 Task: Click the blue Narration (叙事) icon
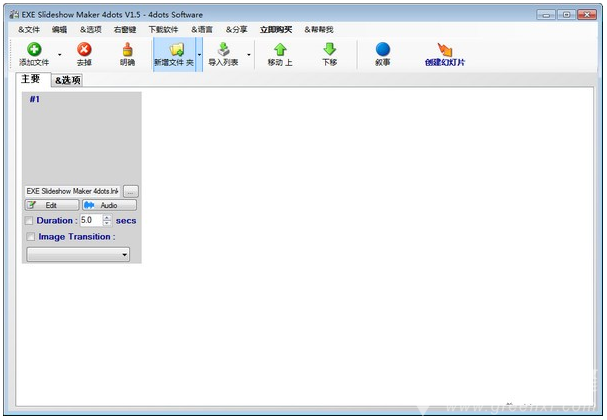click(x=382, y=49)
